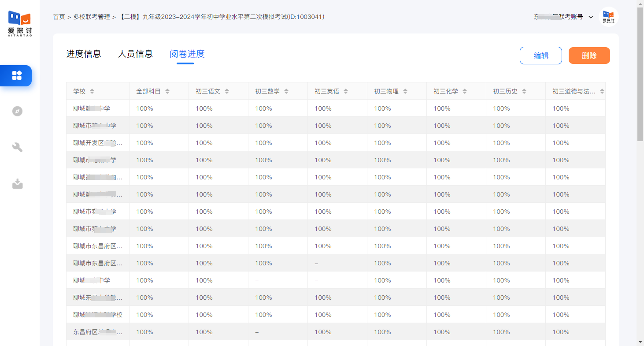
Task: Sort by 初三数学 column arrows
Action: 286,91
